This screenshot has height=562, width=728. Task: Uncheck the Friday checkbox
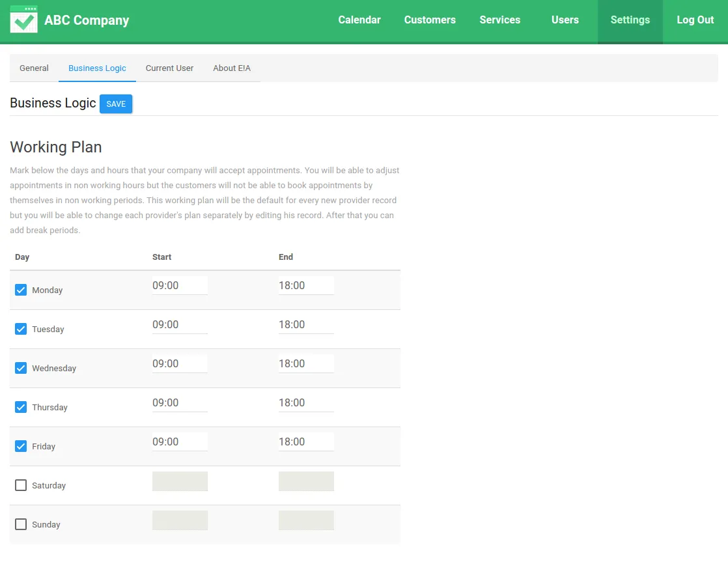[21, 446]
